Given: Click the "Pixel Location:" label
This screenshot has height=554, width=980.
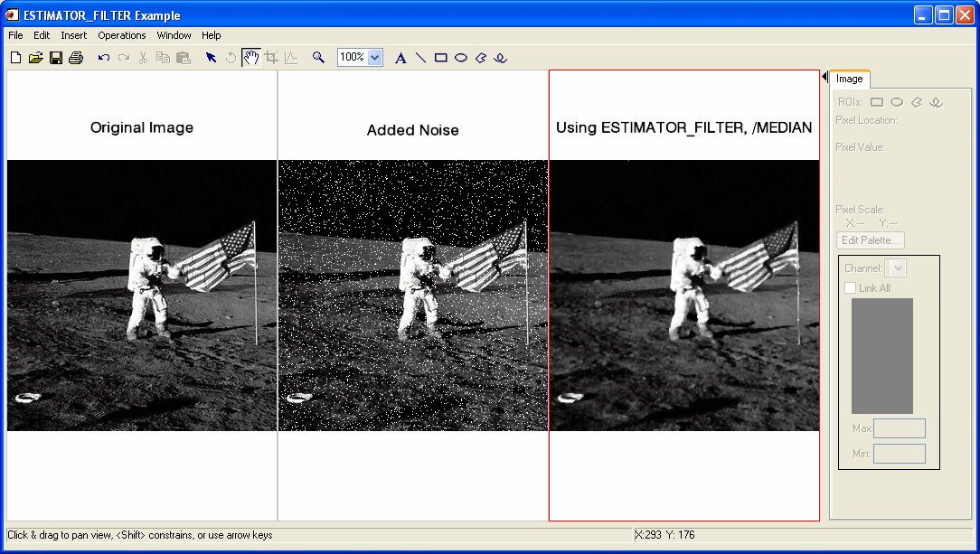Looking at the screenshot, I should 866,120.
